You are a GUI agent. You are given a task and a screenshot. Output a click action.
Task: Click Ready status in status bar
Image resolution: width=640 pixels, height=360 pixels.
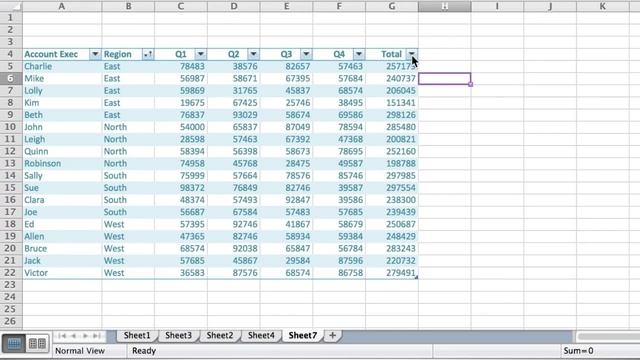[144, 351]
